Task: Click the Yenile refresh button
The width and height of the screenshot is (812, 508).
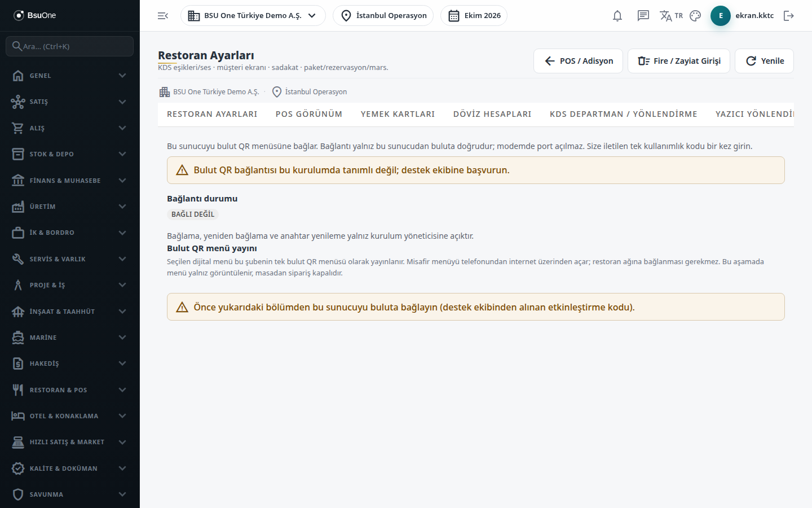Action: click(764, 61)
